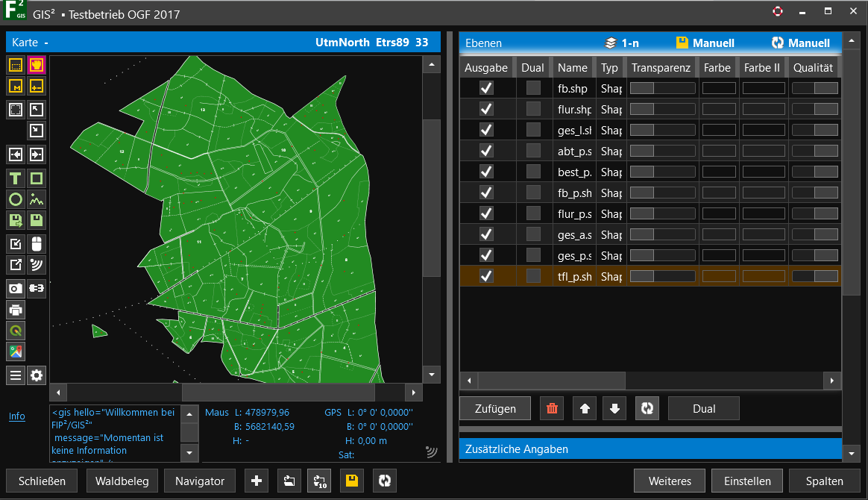The height and width of the screenshot is (500, 868).
Task: Adjust transparency slider for ges_a.shp layer
Action: [x=662, y=234]
